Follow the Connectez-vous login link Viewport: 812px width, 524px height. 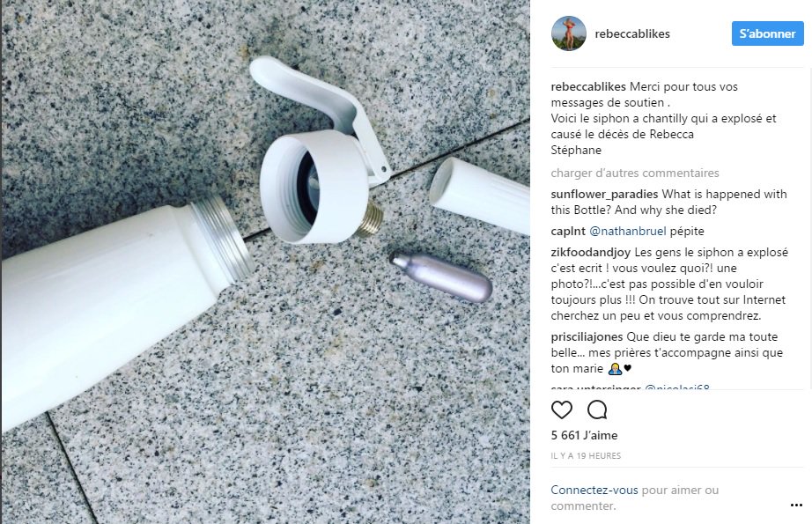594,490
